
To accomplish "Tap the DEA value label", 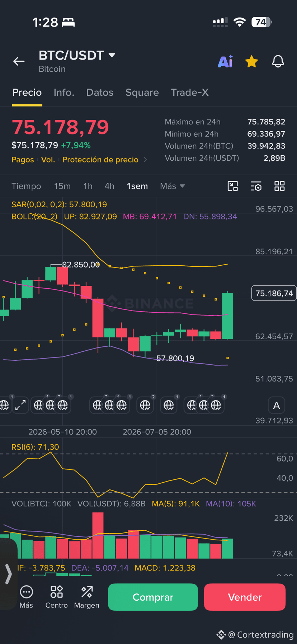I will pos(100,568).
